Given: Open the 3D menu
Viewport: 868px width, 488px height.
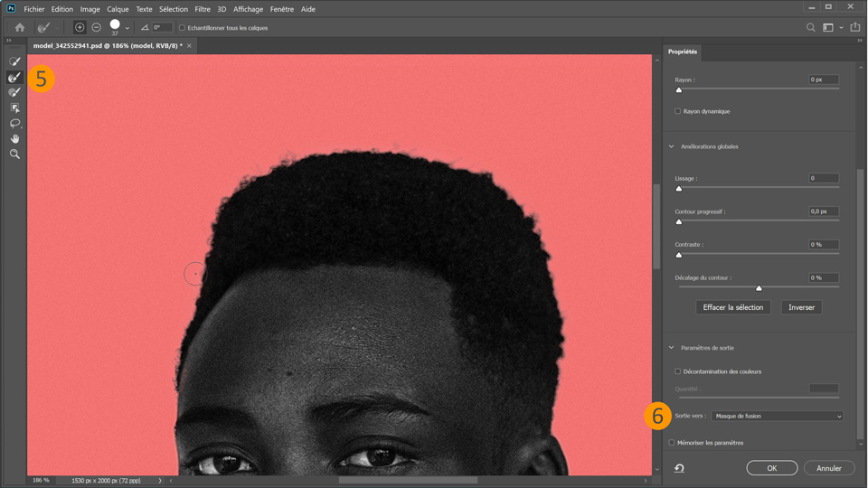Looking at the screenshot, I should click(222, 9).
